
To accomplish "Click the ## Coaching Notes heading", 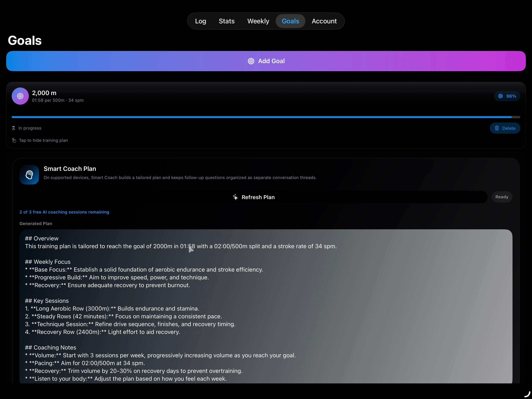I will (50, 348).
